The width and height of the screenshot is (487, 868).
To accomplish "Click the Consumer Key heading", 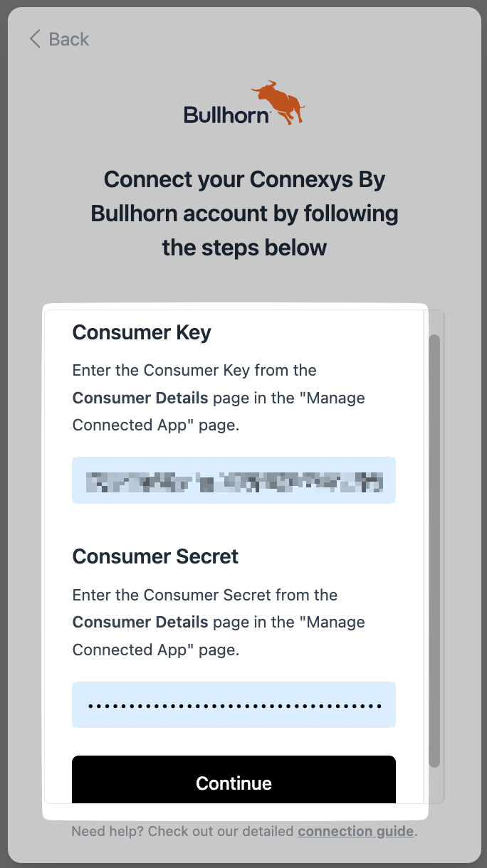I will (x=142, y=332).
